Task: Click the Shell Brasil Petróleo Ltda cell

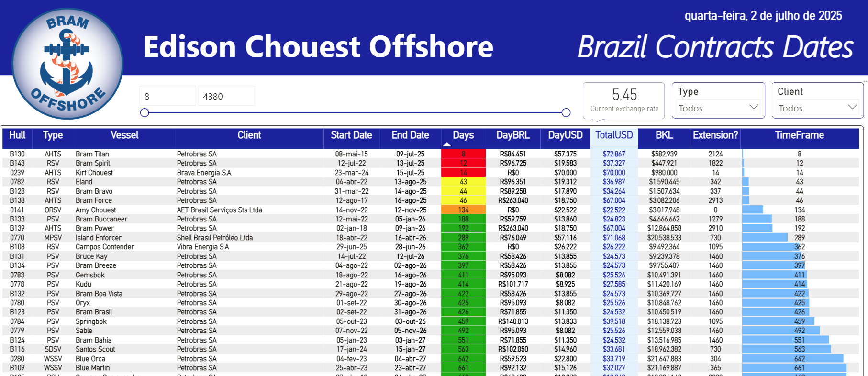Action: (215, 238)
